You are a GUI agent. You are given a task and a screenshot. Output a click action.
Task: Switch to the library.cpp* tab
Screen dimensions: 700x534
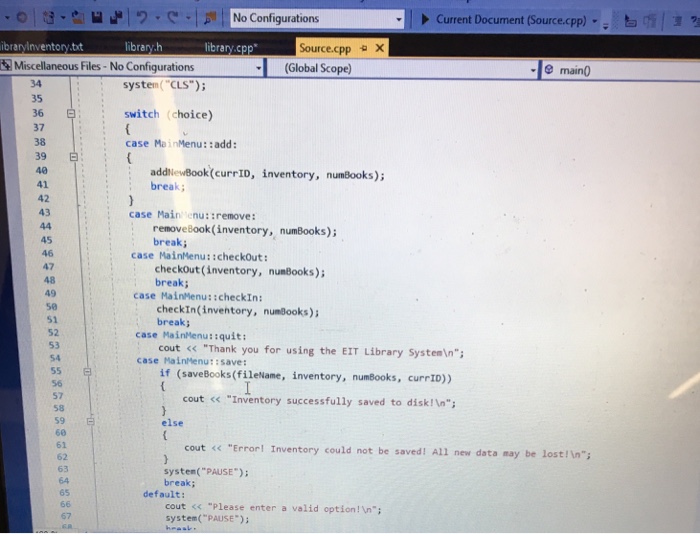(x=231, y=47)
